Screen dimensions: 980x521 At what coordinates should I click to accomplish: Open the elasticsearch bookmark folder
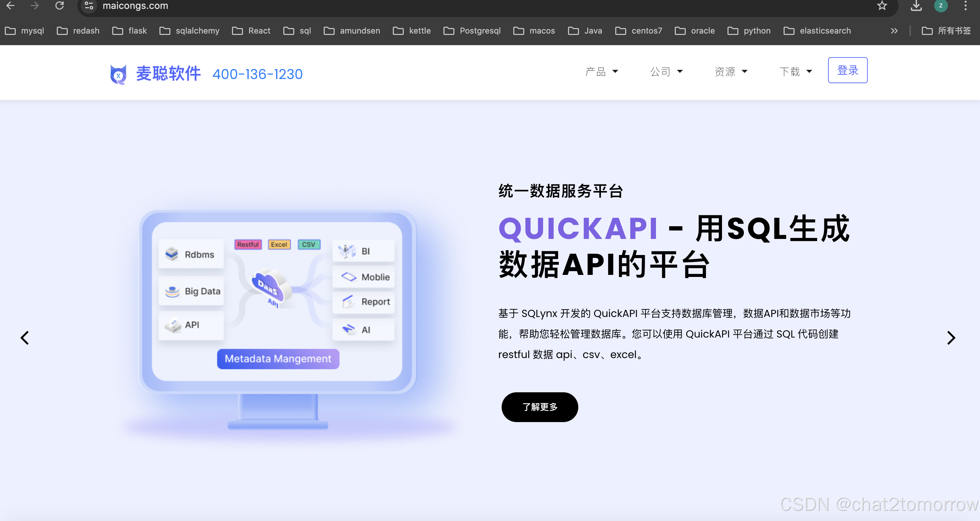point(817,31)
